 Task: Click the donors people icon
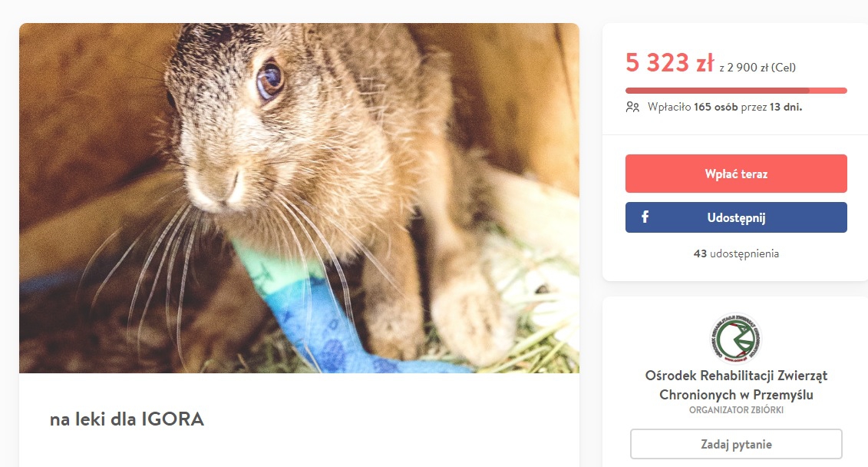tap(632, 107)
